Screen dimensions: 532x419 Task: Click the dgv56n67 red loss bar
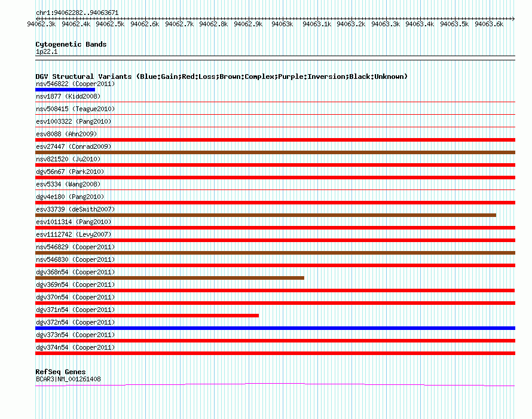tap(275, 178)
